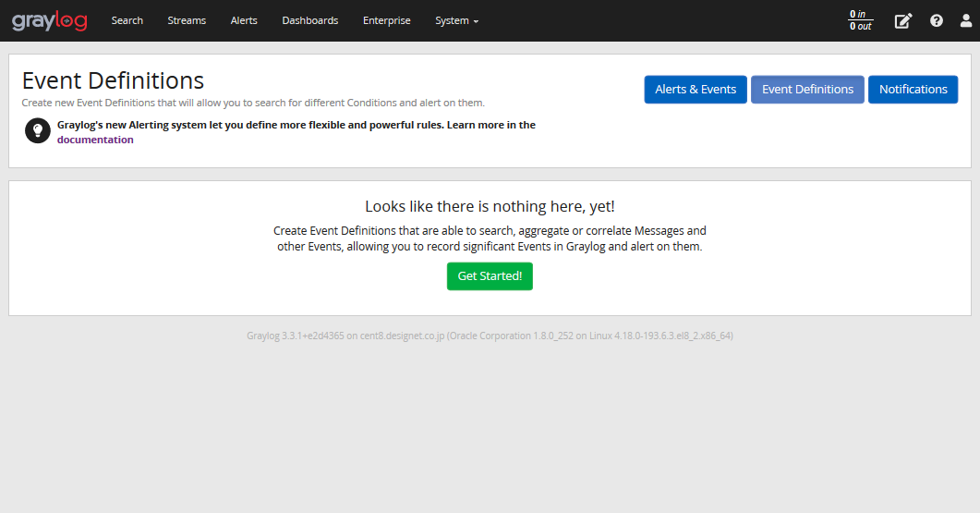Image resolution: width=980 pixels, height=513 pixels.
Task: Open the Enterprise menu item
Action: (386, 20)
